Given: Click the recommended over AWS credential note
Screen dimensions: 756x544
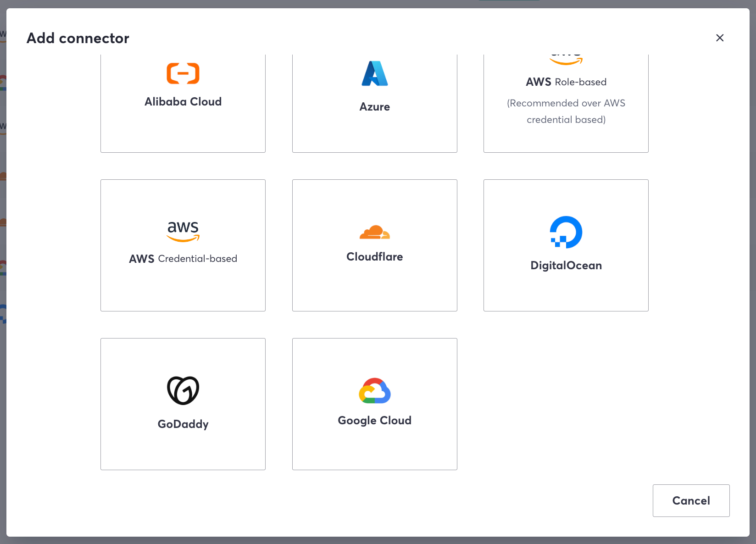Looking at the screenshot, I should point(566,111).
